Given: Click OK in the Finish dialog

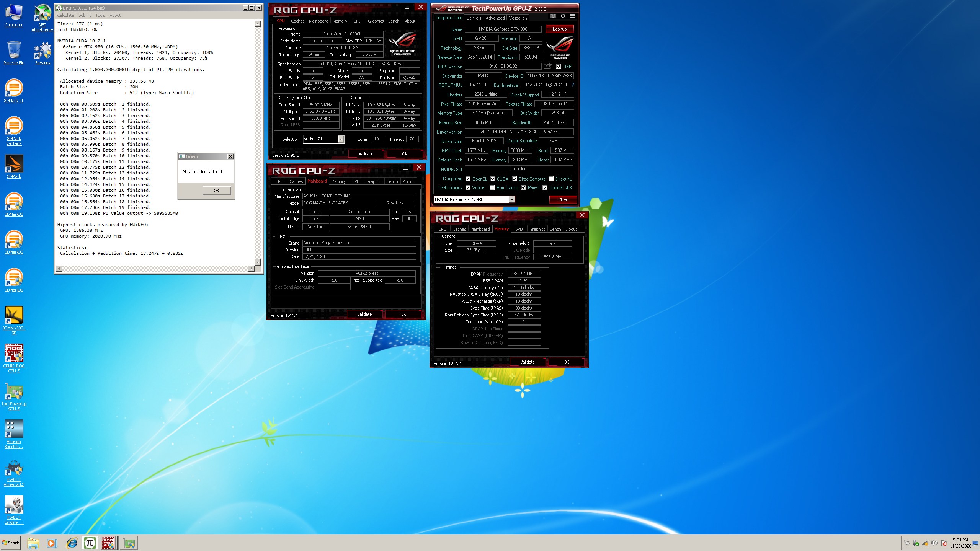Looking at the screenshot, I should click(216, 191).
